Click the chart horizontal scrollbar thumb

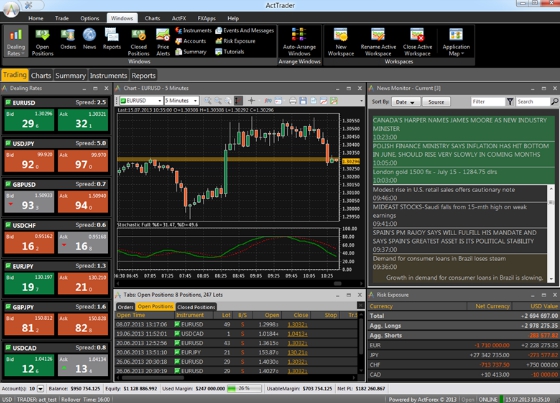[338, 283]
